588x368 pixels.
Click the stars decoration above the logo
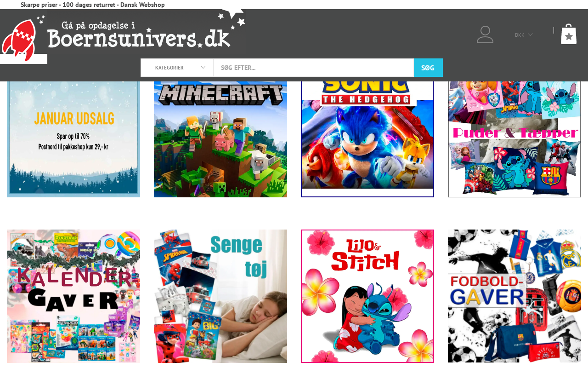232,18
